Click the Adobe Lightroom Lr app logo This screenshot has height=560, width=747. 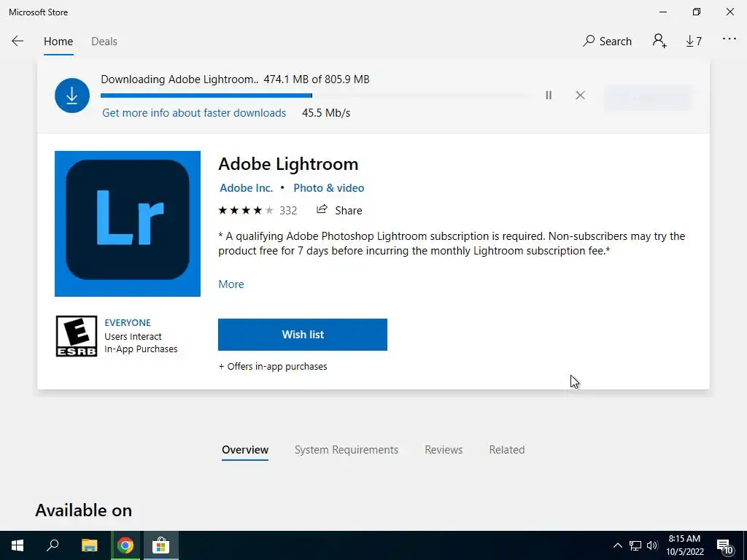click(128, 224)
